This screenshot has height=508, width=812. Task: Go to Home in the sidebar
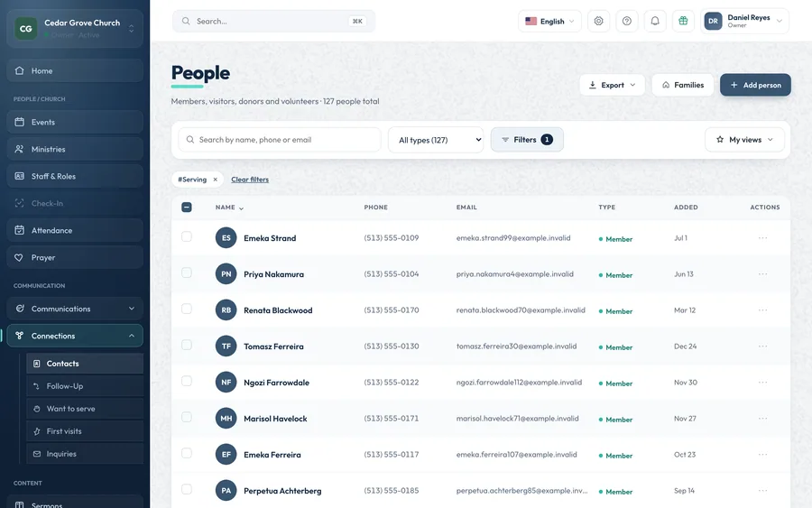[75, 71]
